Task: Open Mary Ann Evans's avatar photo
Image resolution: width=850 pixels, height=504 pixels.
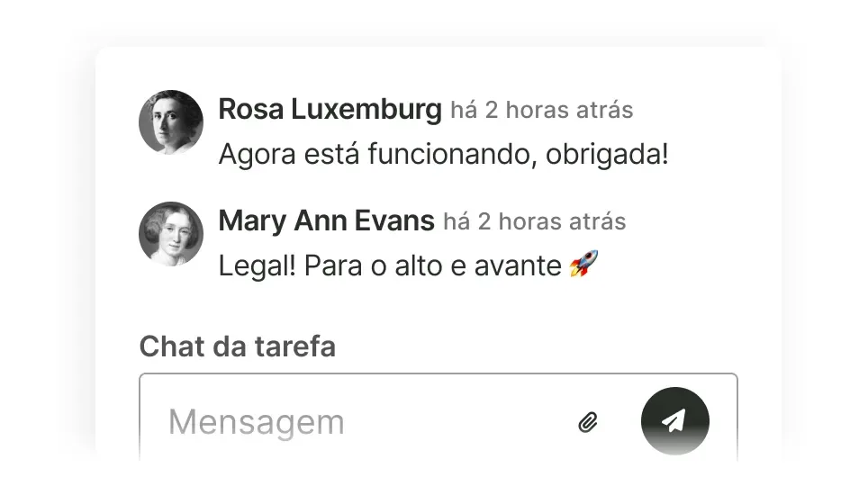Action: pos(171,234)
